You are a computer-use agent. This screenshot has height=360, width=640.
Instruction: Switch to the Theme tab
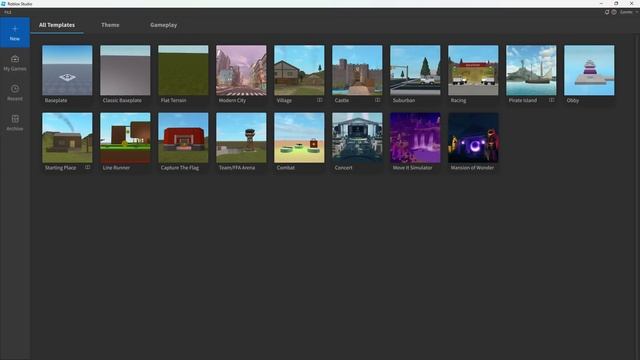tap(110, 25)
